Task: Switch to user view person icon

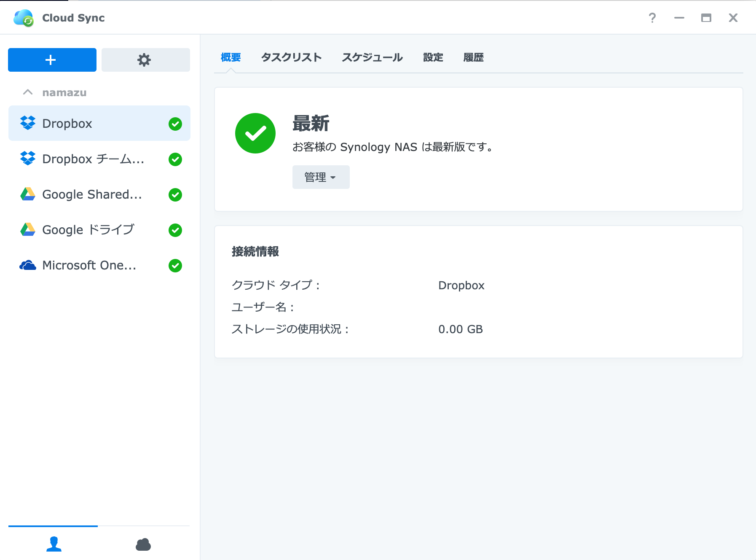Action: tap(54, 544)
